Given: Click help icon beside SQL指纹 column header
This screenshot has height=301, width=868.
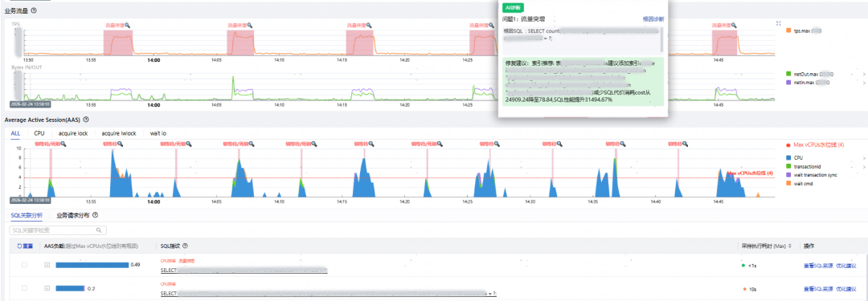Looking at the screenshot, I should 185,246.
